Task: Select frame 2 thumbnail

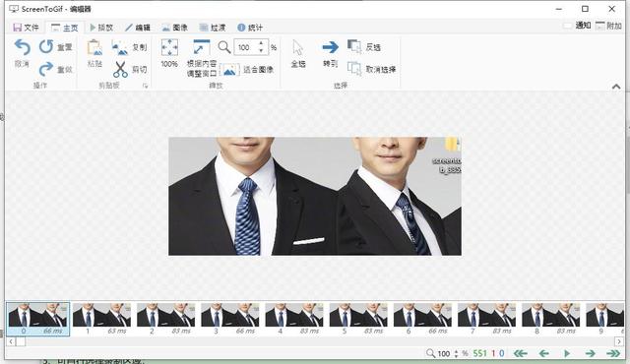Action: [x=166, y=319]
